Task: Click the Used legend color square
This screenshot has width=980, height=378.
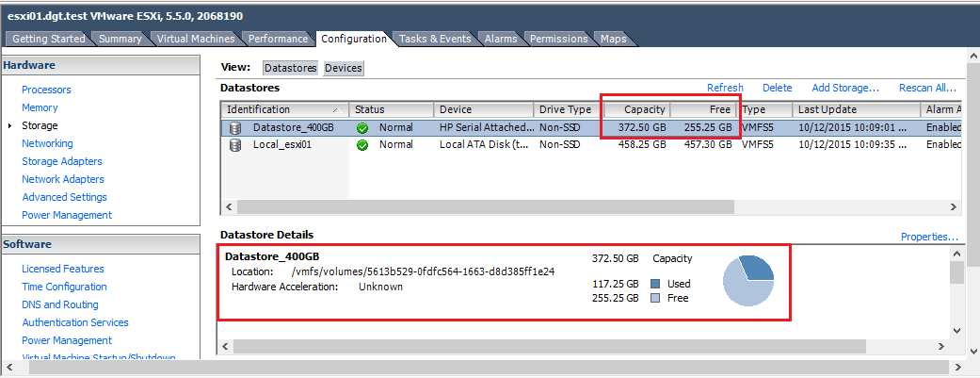Action: coord(655,284)
